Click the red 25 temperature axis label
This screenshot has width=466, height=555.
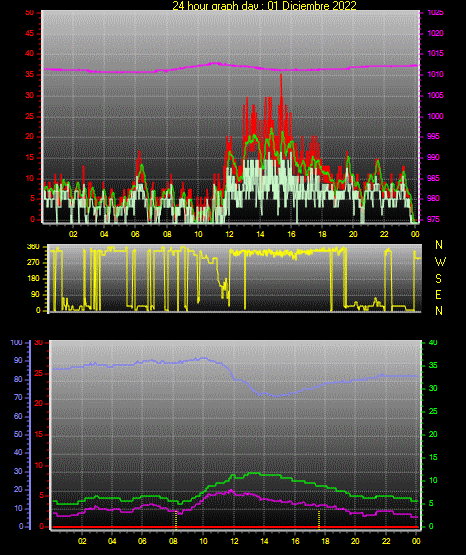pyautogui.click(x=38, y=373)
